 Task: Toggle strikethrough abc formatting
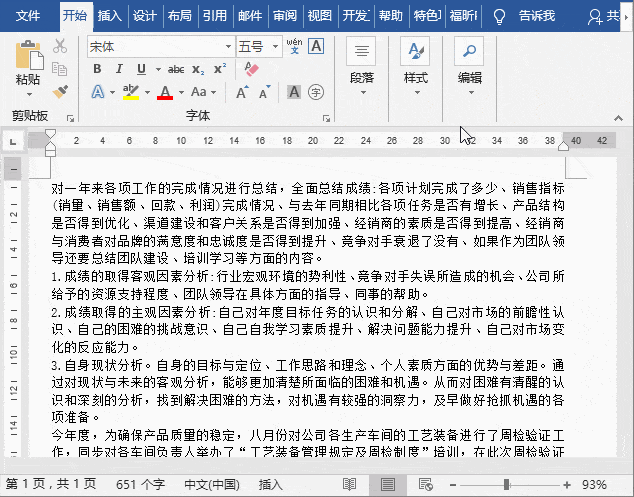point(176,70)
